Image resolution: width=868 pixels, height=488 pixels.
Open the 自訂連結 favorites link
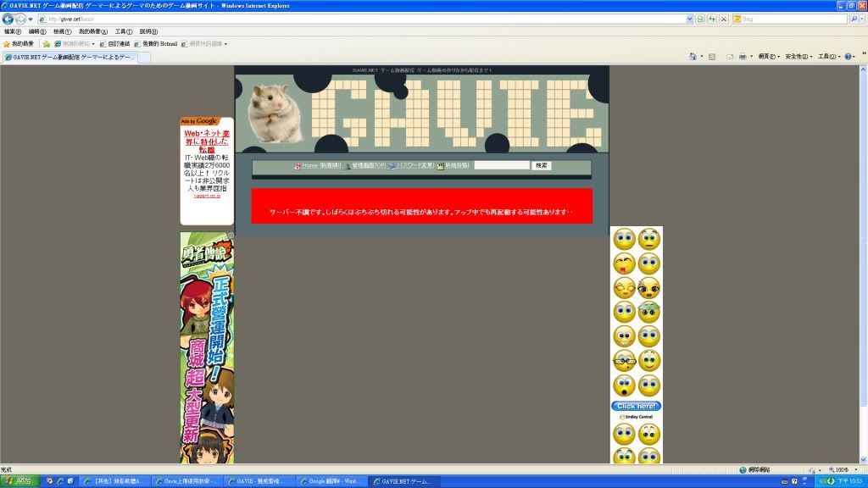tap(114, 44)
